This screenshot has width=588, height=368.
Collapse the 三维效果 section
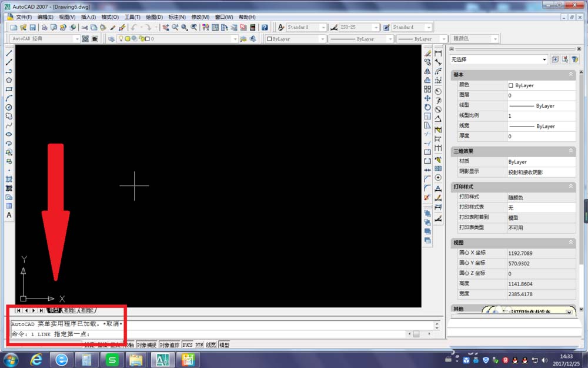(571, 151)
